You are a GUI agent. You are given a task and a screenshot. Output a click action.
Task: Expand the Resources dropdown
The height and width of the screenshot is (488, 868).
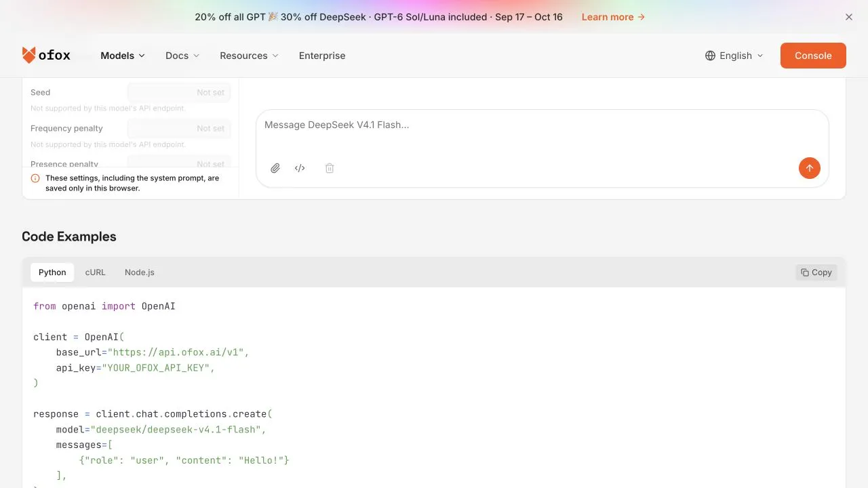tap(249, 56)
